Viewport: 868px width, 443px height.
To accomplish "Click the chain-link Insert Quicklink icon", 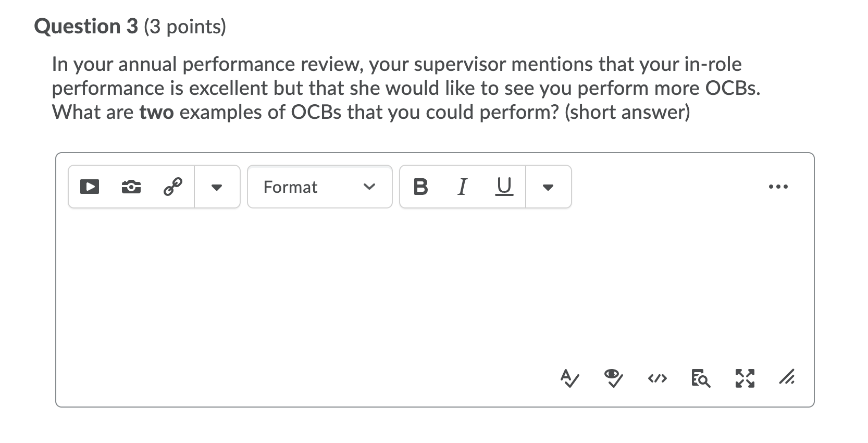I will [x=173, y=187].
